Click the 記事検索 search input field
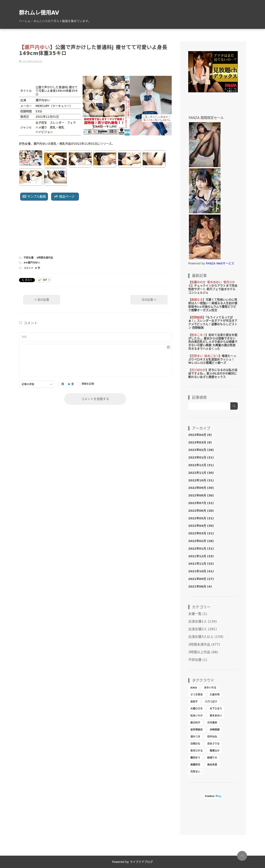 pos(209,406)
